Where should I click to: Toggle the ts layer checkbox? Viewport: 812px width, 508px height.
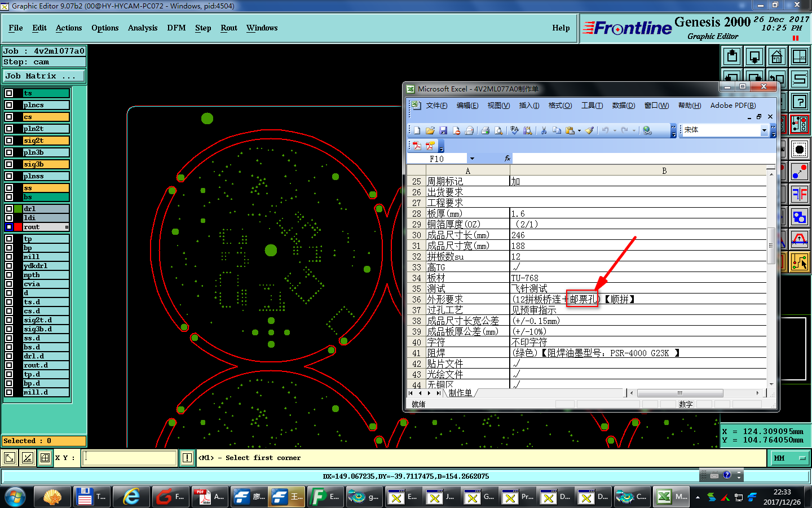9,93
